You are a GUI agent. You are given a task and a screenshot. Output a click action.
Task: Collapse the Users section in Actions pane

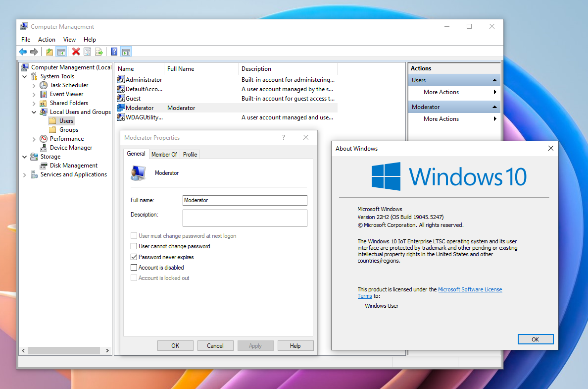494,80
